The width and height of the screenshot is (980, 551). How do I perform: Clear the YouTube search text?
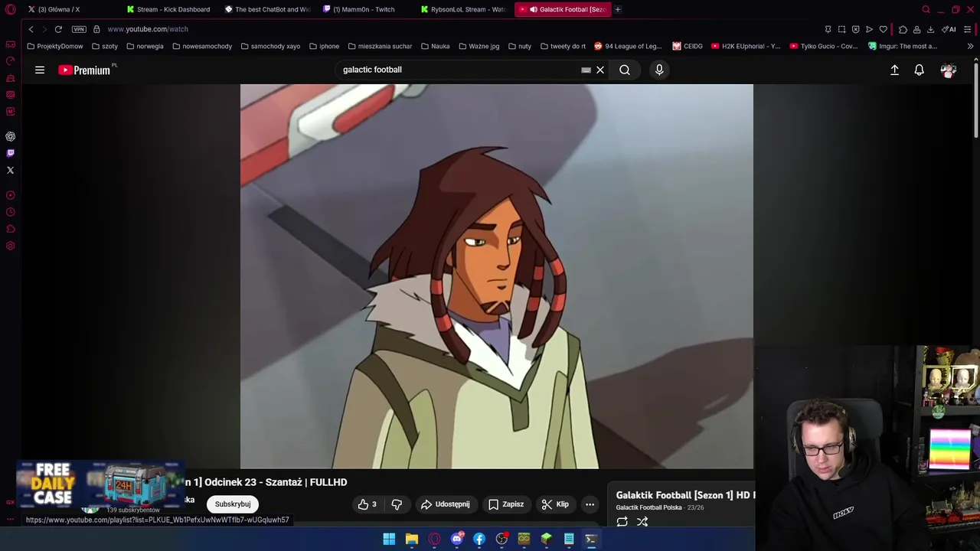pyautogui.click(x=600, y=70)
